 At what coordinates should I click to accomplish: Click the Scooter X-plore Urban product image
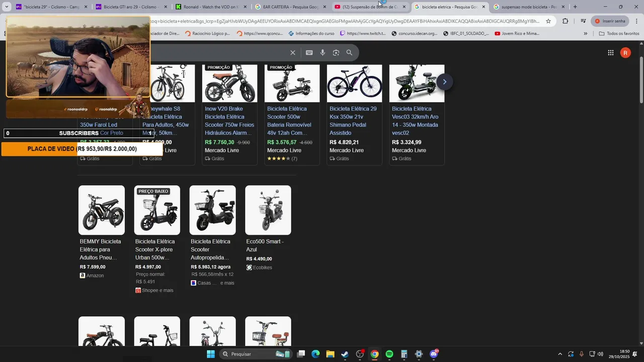point(157,210)
